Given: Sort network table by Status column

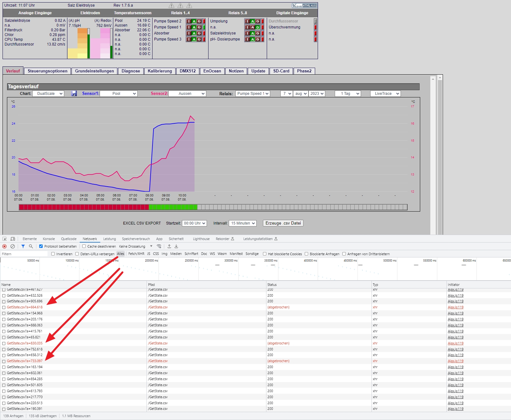Looking at the screenshot, I should tap(319, 285).
